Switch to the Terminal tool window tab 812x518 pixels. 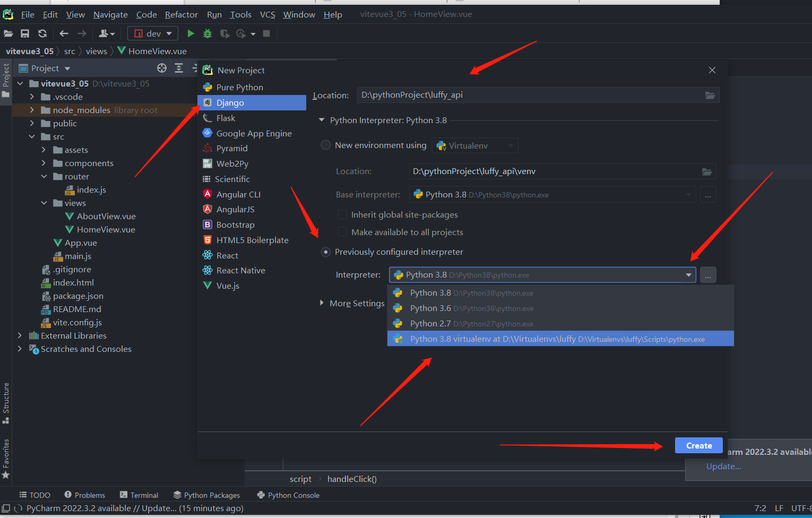click(139, 495)
